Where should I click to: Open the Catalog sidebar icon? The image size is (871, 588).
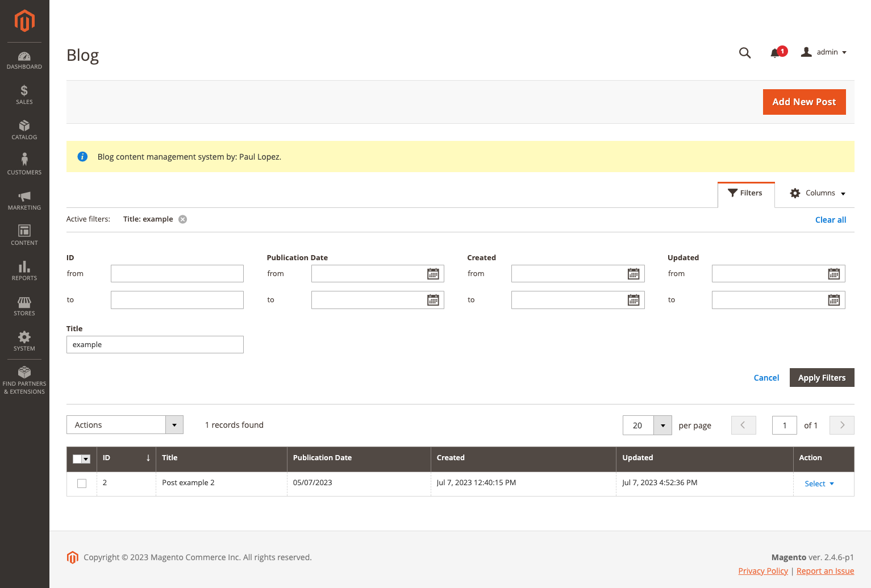(x=24, y=130)
